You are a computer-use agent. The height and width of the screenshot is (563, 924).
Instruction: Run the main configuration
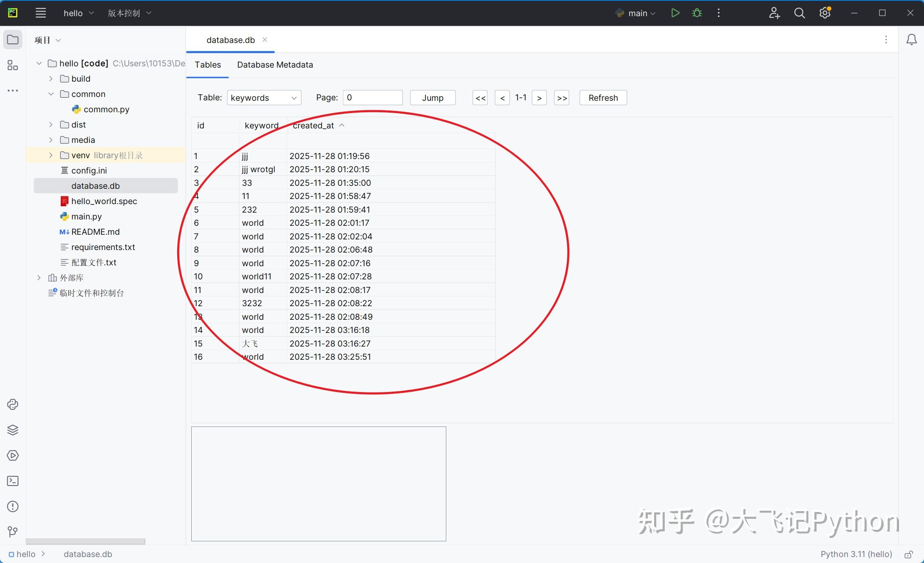click(675, 13)
